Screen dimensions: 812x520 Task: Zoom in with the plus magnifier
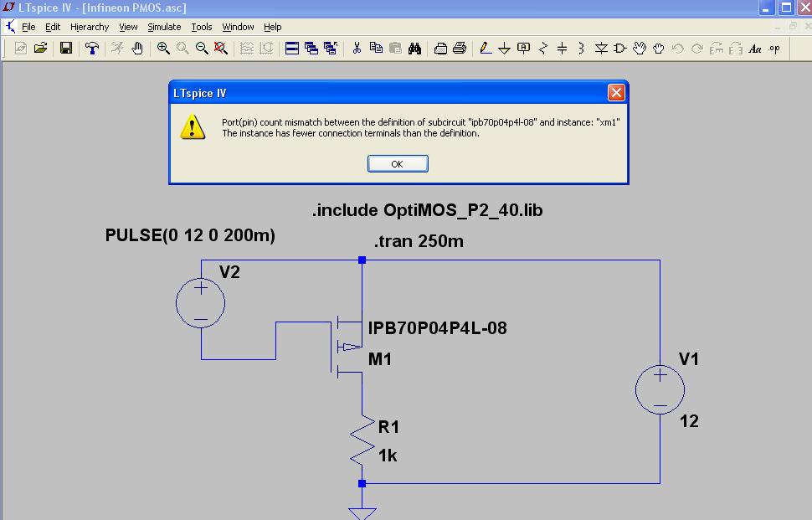[163, 49]
